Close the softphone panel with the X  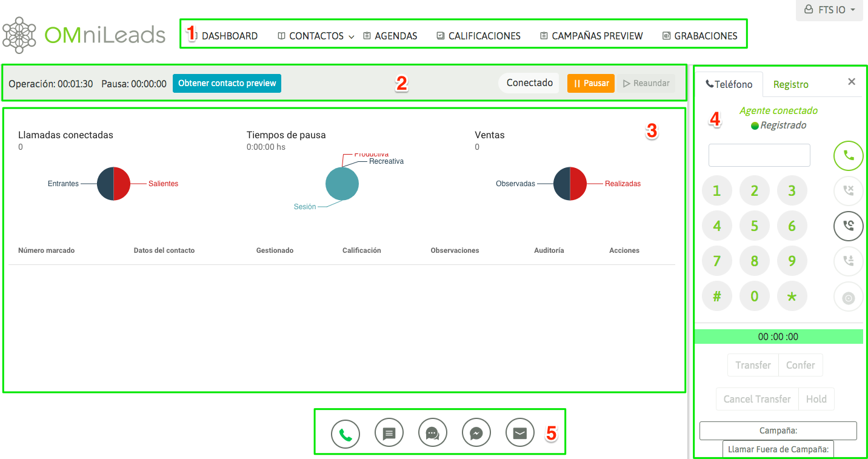pyautogui.click(x=852, y=82)
